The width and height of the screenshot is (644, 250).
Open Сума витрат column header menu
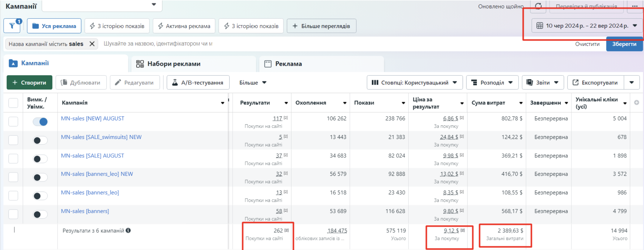point(521,103)
